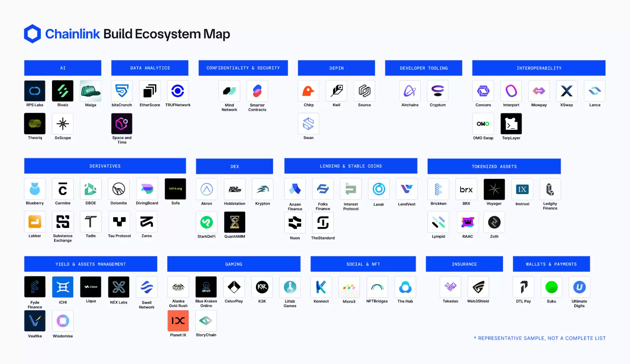Click the Chainlink hexagon logo
The width and height of the screenshot is (630, 364).
(32, 34)
